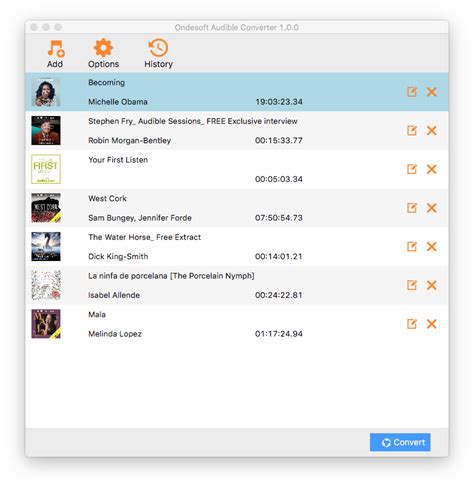474x487 pixels.
Task: Remove Becoming from the list
Action: tap(432, 92)
